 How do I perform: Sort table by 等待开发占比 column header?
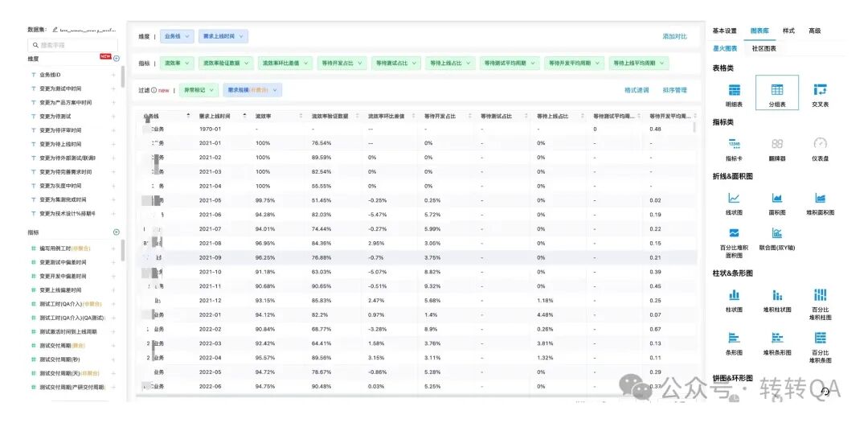[x=440, y=117]
